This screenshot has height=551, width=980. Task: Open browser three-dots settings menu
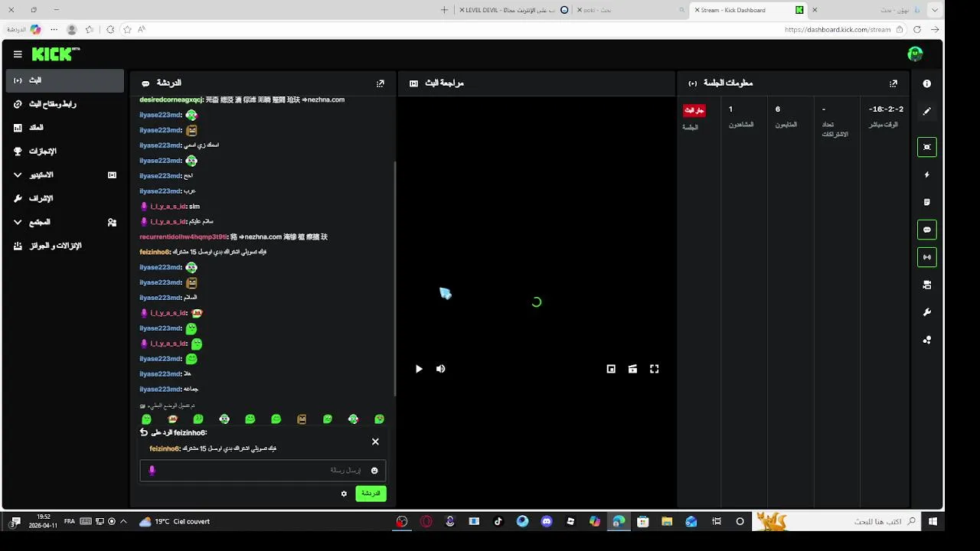click(x=54, y=29)
